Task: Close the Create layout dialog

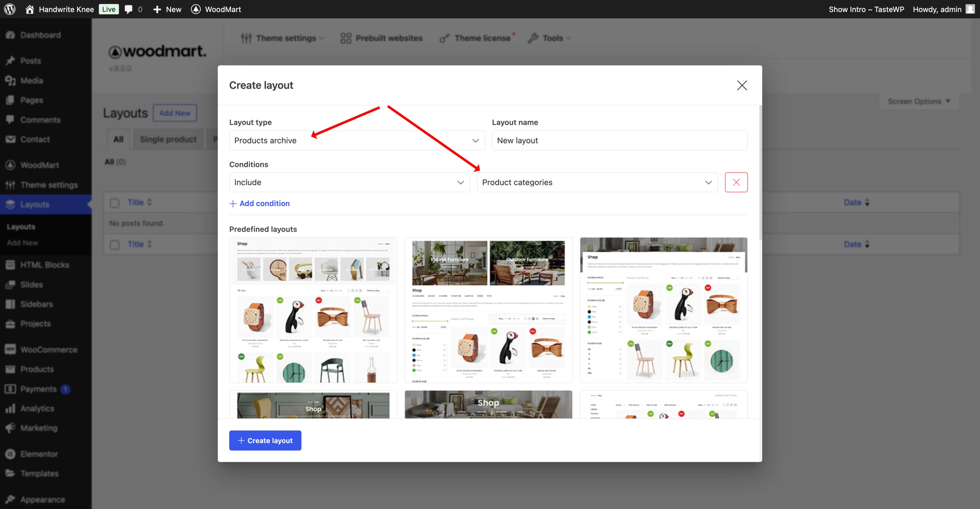Action: (742, 85)
